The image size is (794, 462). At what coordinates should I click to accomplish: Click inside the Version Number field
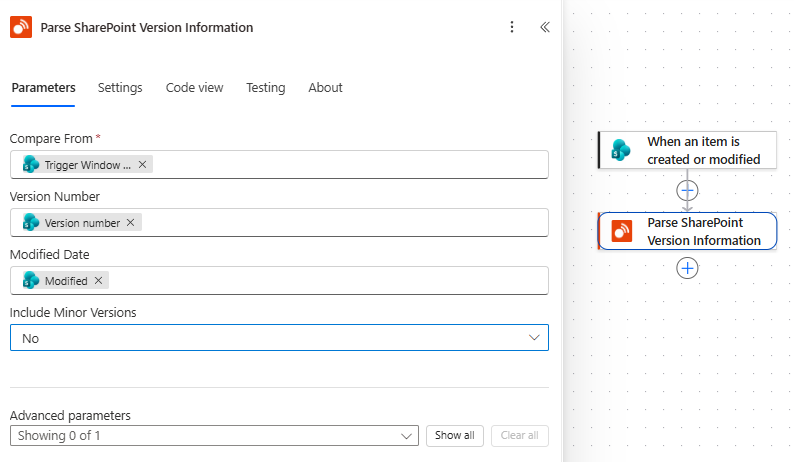pyautogui.click(x=279, y=222)
